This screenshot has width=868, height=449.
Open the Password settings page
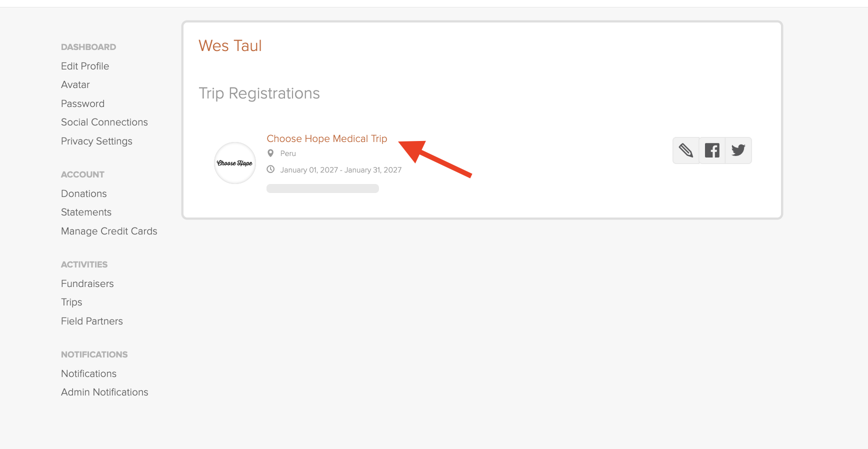pos(82,103)
